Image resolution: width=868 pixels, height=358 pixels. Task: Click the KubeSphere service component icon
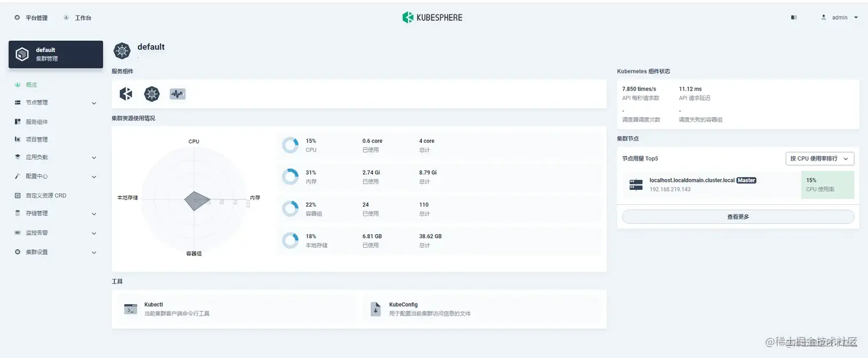click(x=126, y=94)
